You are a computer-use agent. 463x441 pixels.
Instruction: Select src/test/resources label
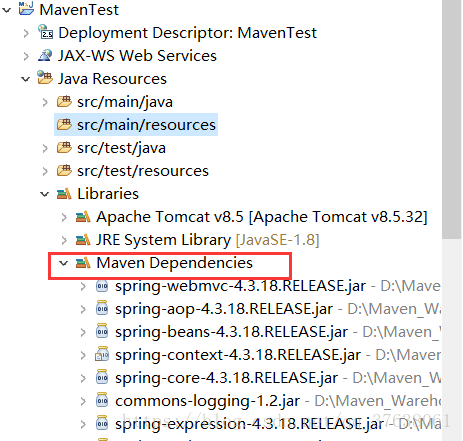tap(143, 171)
